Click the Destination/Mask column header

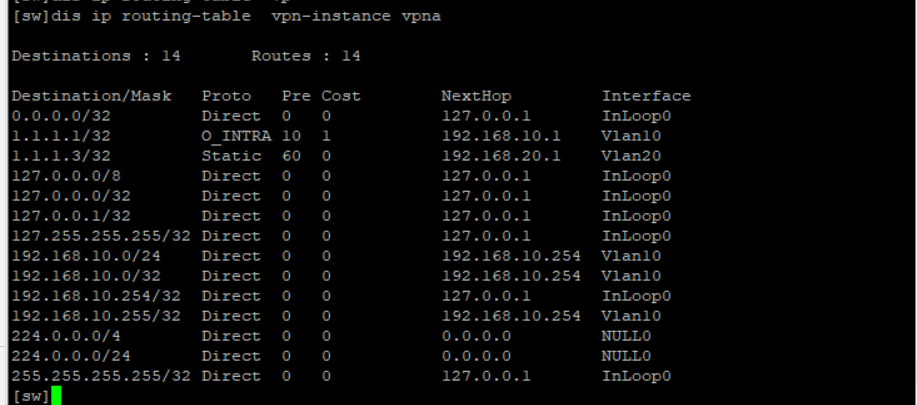pyautogui.click(x=91, y=96)
